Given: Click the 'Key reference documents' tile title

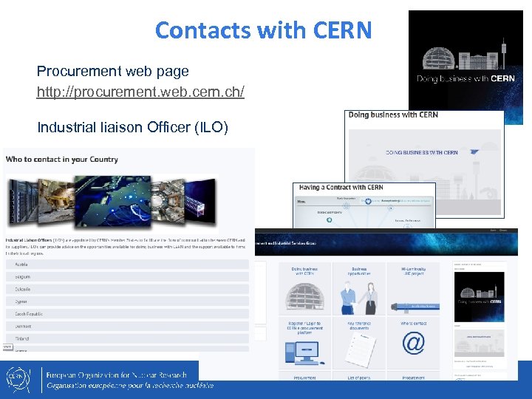Looking at the screenshot, I should pos(359,326).
